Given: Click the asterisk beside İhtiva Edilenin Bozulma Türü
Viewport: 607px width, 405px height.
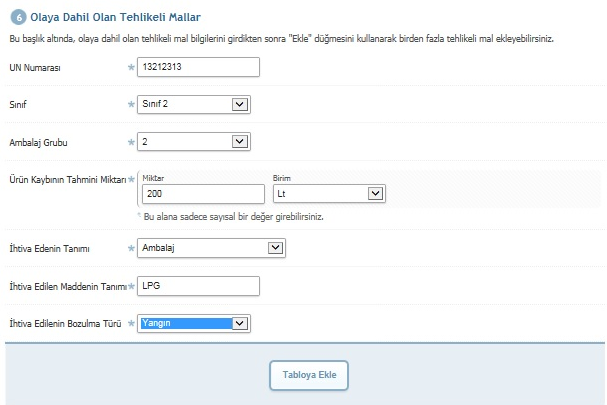Looking at the screenshot, I should [x=131, y=323].
